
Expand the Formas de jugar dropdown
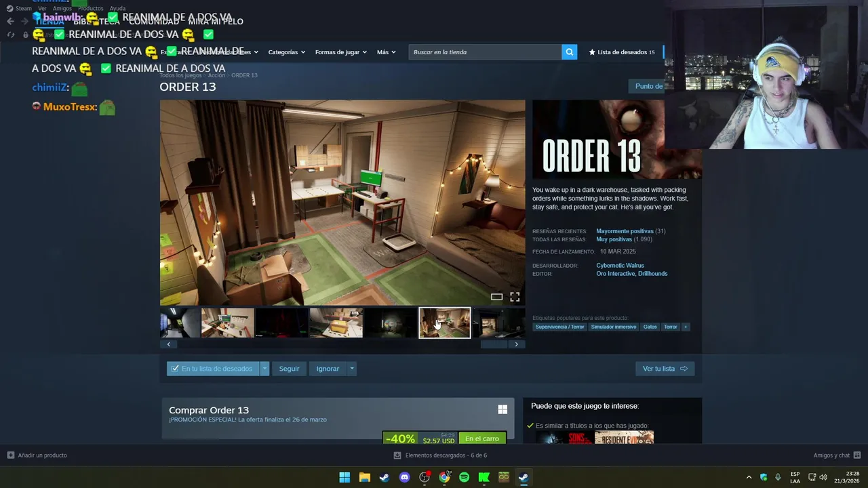[x=340, y=52]
